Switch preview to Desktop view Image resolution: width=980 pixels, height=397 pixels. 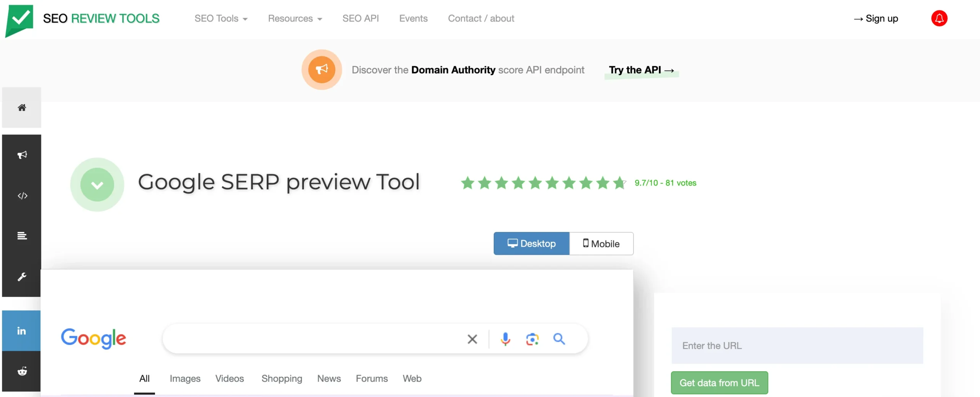(531, 243)
